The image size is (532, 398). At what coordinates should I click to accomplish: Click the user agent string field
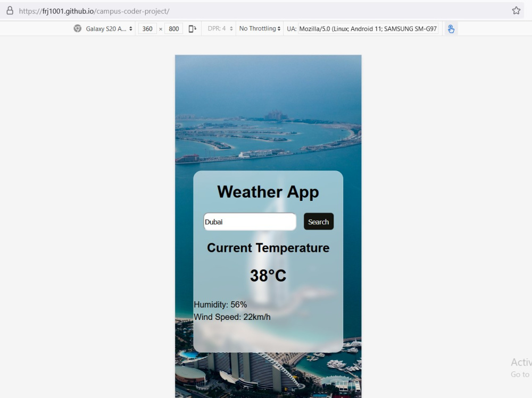(368, 29)
